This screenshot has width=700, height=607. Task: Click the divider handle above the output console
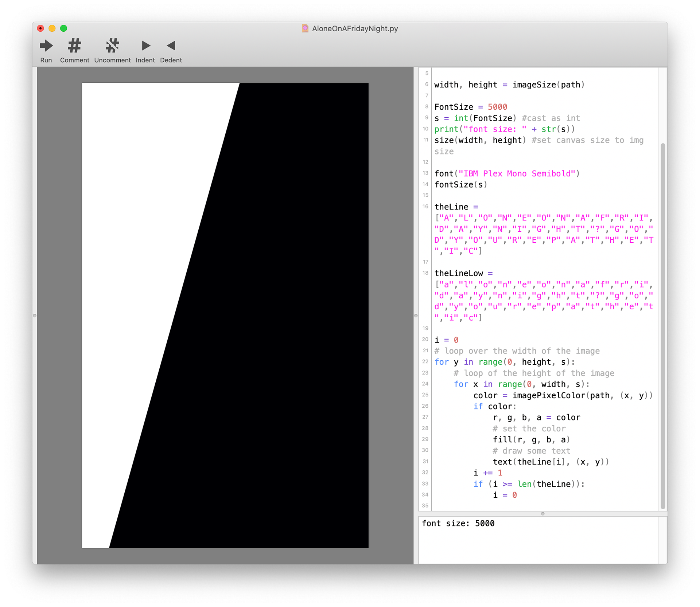[x=542, y=514]
